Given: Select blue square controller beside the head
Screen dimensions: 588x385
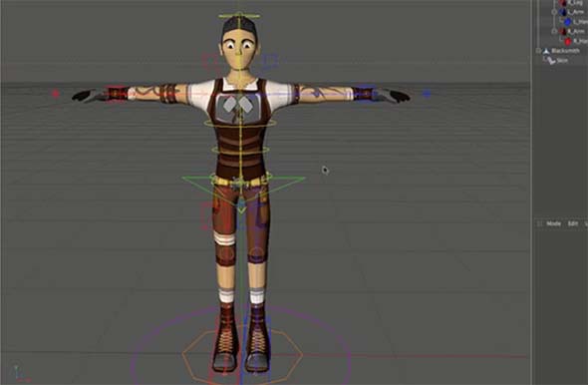Looking at the screenshot, I should click(270, 61).
